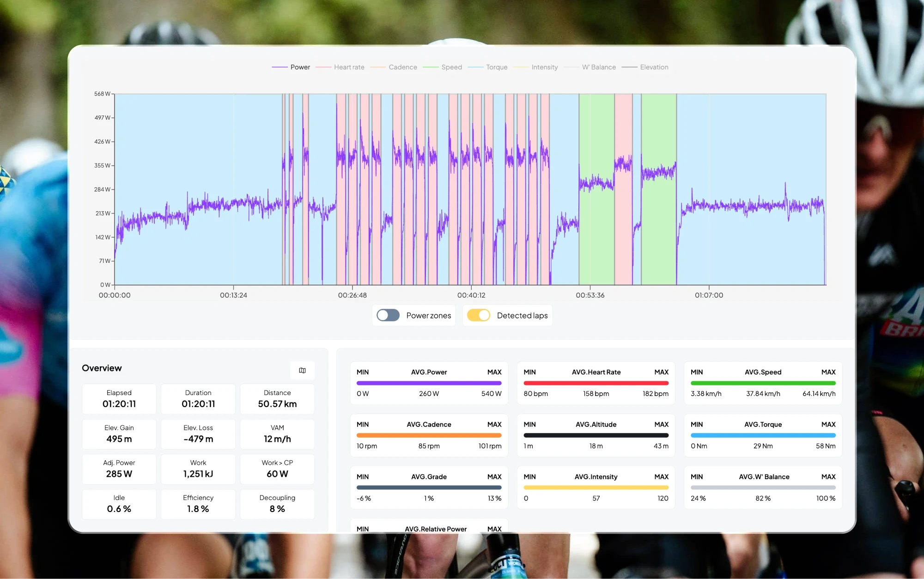
Task: Select the Adj. Power 285 W tile
Action: tap(119, 469)
